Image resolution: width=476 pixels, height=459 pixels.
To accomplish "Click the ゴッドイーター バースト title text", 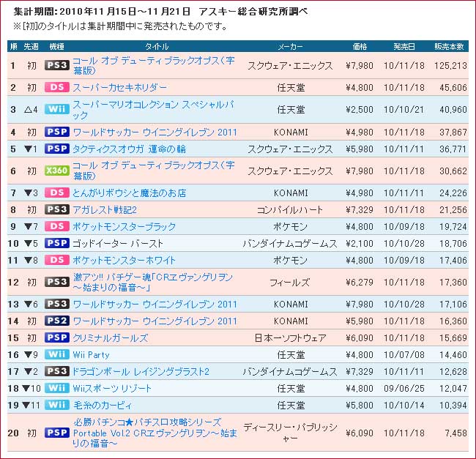I will click(117, 243).
